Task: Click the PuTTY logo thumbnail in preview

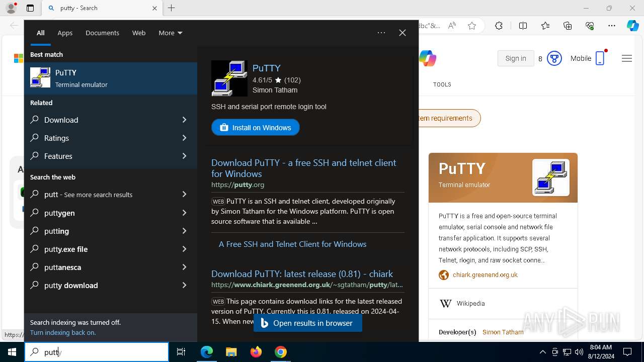Action: (229, 78)
